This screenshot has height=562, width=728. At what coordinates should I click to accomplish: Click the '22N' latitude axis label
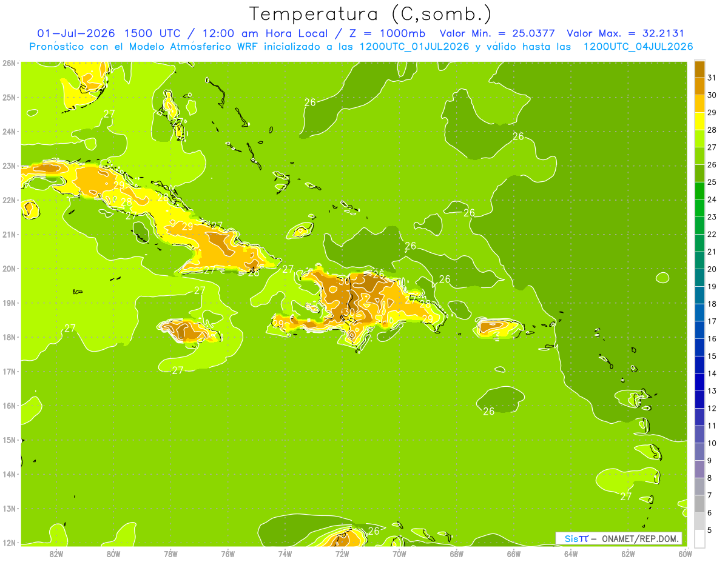point(8,200)
